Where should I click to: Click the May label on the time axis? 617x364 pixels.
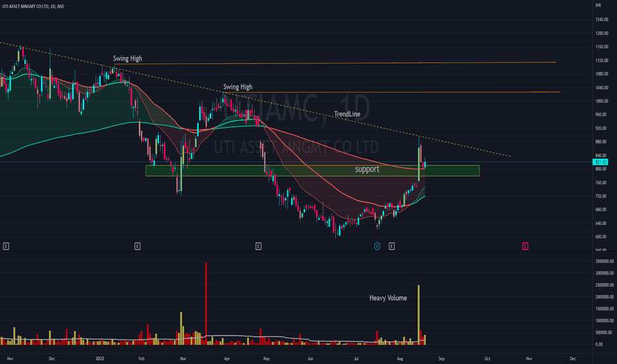click(266, 359)
